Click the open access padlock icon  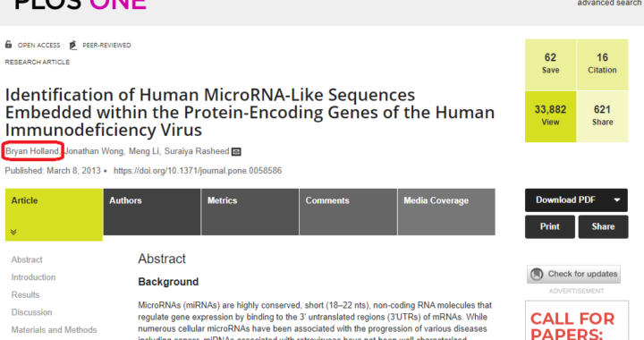coord(9,45)
